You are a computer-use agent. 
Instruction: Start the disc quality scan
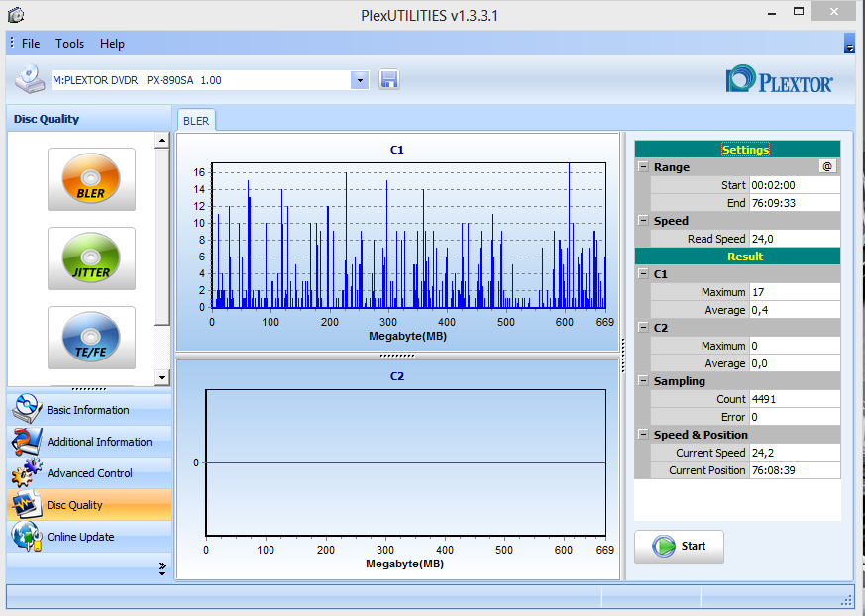(x=679, y=547)
